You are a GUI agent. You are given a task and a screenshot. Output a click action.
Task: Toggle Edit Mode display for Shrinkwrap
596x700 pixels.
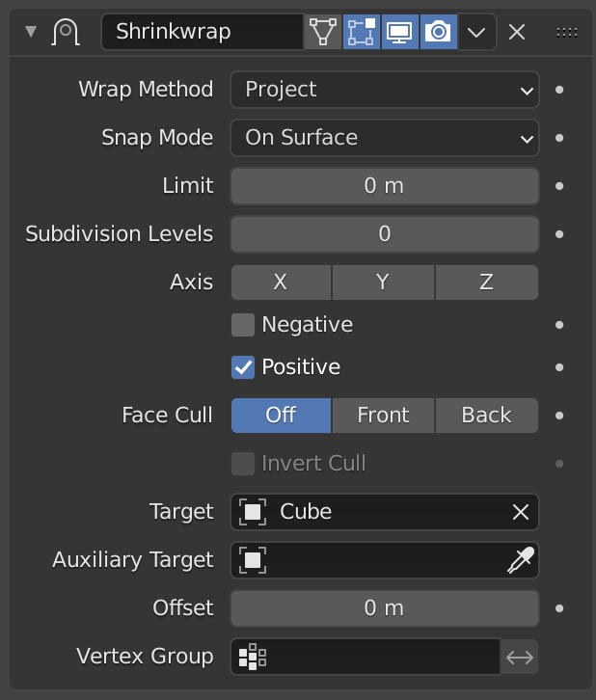pyautogui.click(x=362, y=32)
